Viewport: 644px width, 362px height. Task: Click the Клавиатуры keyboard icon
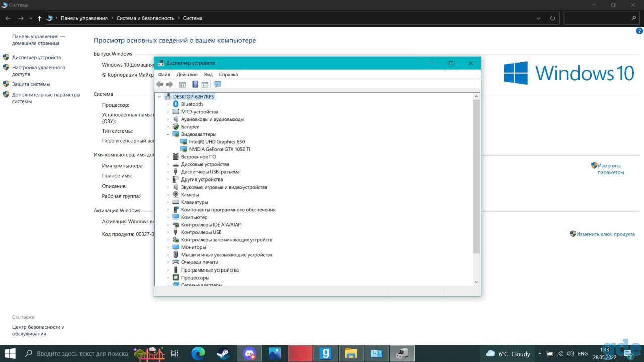pos(176,202)
